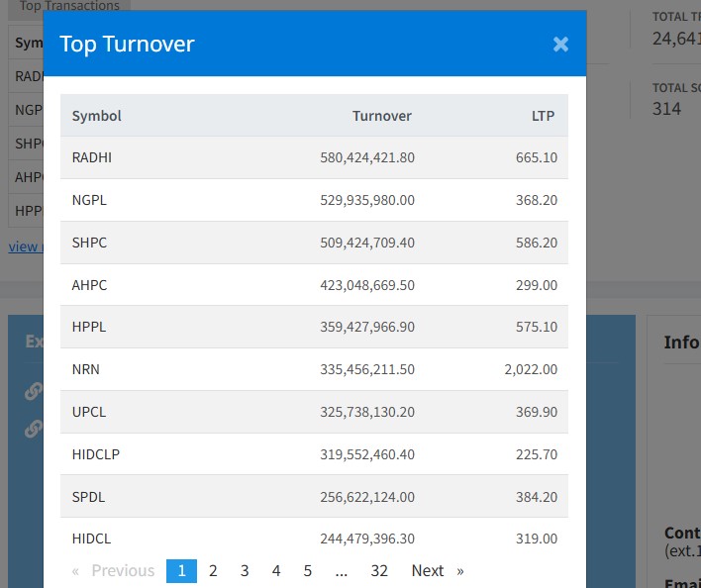Click the ellipsis in pagination

(342, 571)
